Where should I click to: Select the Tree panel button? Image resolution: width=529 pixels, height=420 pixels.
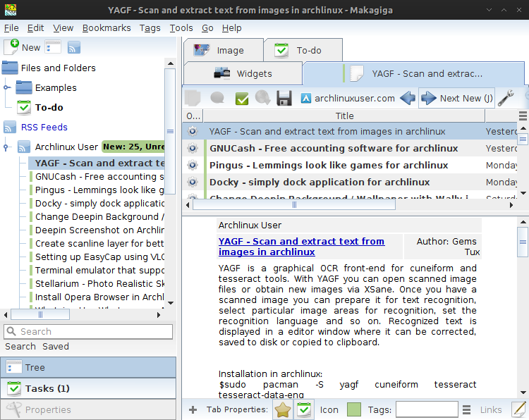tap(88, 367)
